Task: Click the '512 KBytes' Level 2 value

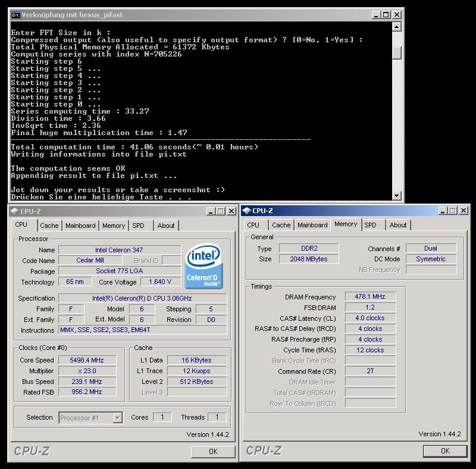Action: [x=197, y=382]
